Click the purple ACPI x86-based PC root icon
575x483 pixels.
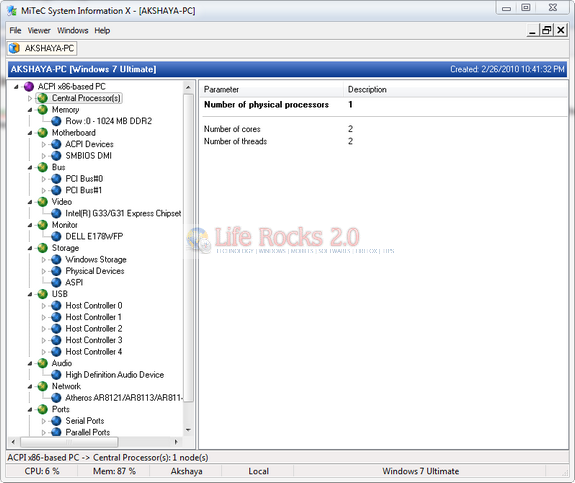point(29,87)
